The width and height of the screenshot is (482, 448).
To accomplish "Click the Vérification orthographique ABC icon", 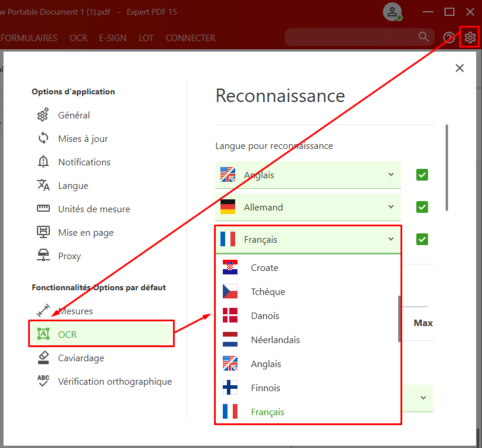I will click(43, 381).
